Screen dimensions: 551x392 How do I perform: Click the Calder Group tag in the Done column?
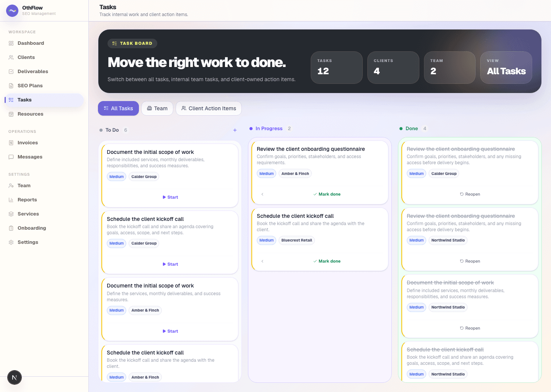[444, 173]
